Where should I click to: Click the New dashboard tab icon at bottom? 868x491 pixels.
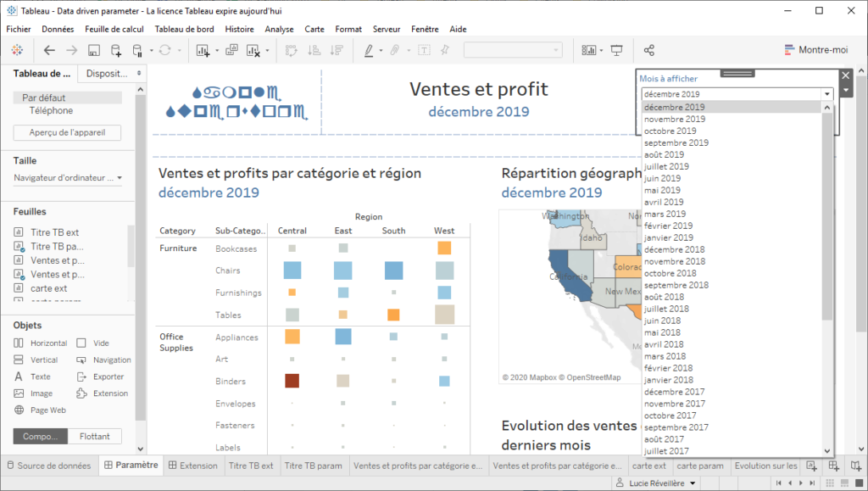pyautogui.click(x=834, y=466)
